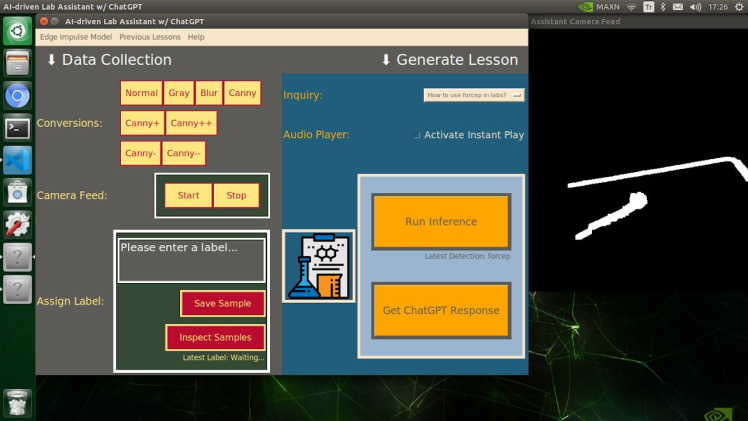This screenshot has height=421, width=748.
Task: Click the lab assistant chemistry flask icon
Action: pyautogui.click(x=318, y=266)
